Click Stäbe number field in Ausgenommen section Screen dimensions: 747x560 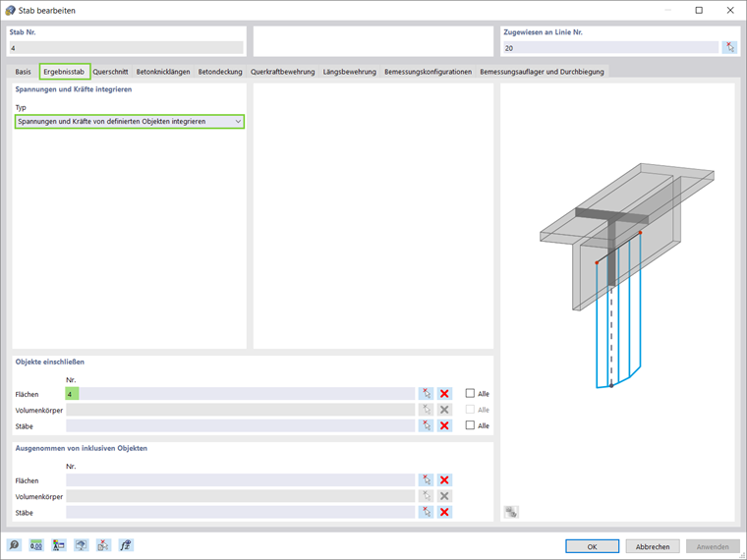click(241, 512)
